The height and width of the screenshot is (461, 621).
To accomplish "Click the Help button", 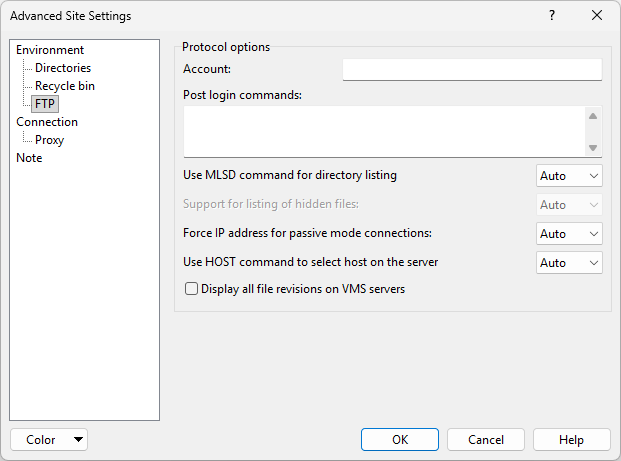I will 572,440.
